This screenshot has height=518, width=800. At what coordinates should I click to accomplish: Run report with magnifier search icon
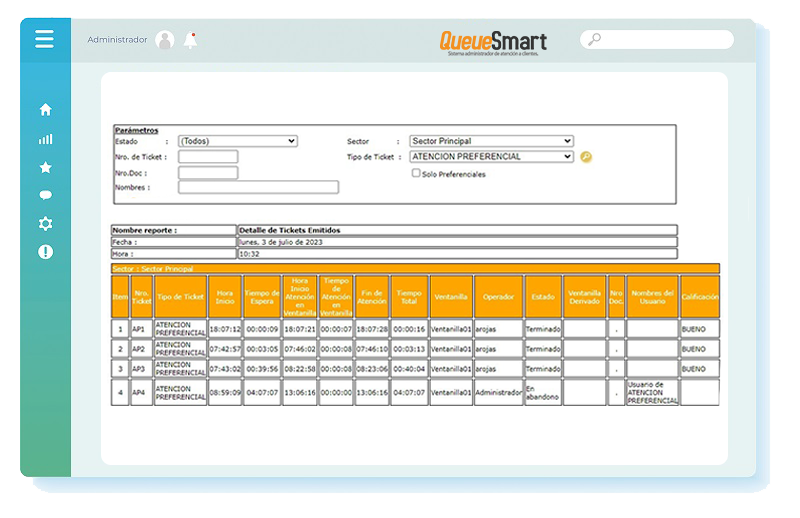pos(586,157)
